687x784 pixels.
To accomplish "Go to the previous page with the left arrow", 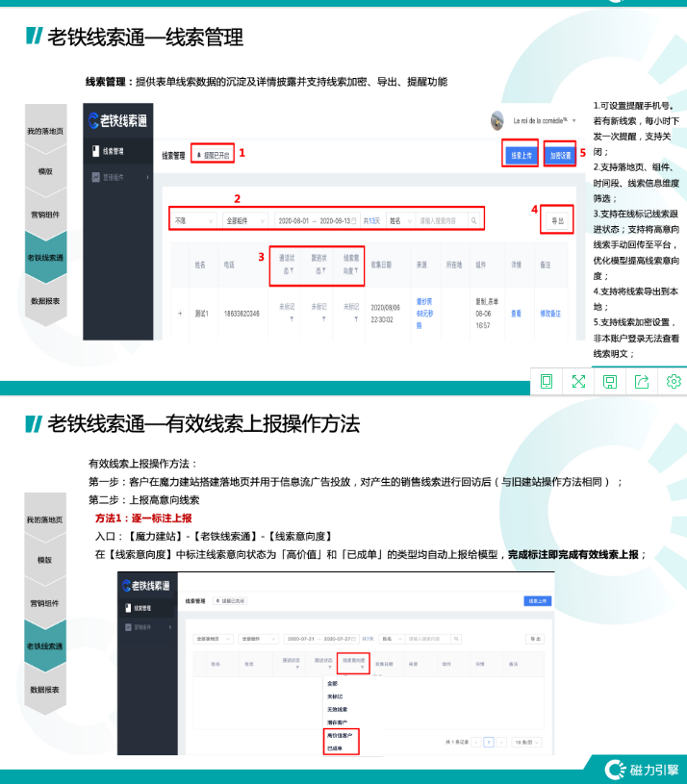I will click(x=476, y=742).
